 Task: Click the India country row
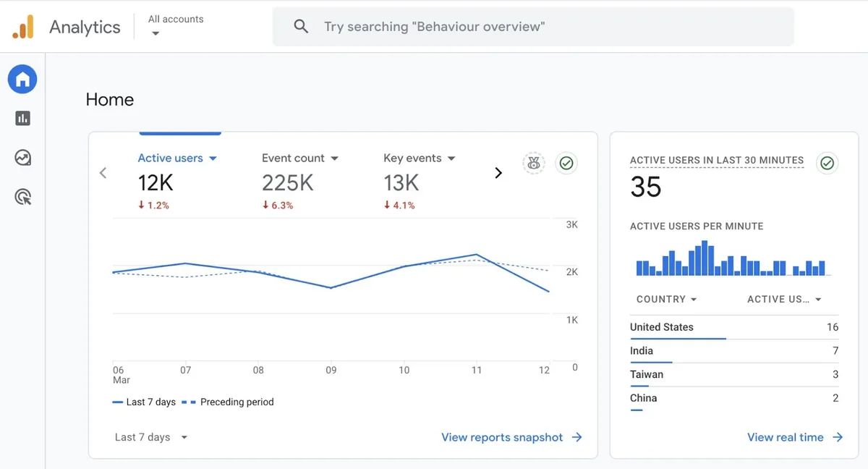[x=734, y=352]
